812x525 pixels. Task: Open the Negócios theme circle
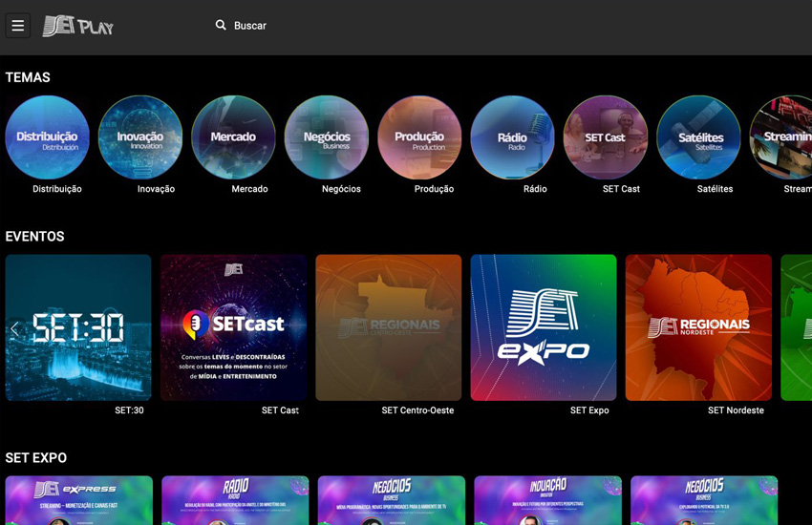point(327,137)
